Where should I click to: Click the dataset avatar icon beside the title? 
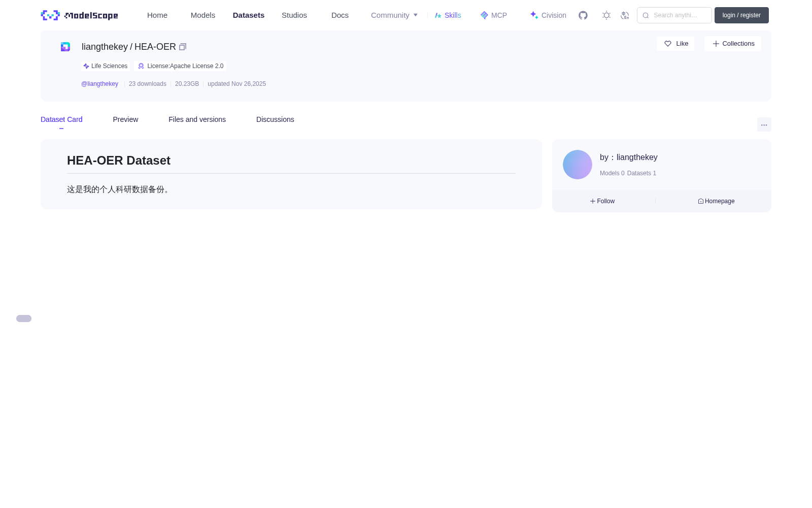(x=65, y=47)
